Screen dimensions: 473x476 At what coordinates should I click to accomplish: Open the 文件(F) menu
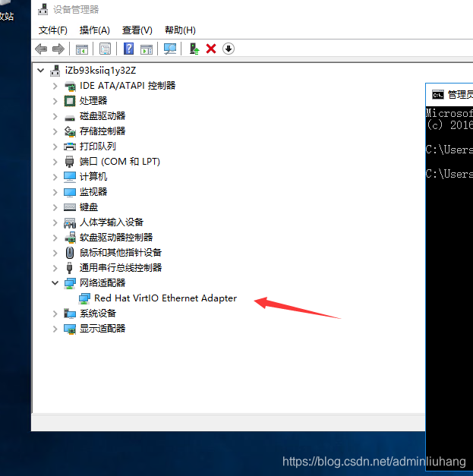53,30
